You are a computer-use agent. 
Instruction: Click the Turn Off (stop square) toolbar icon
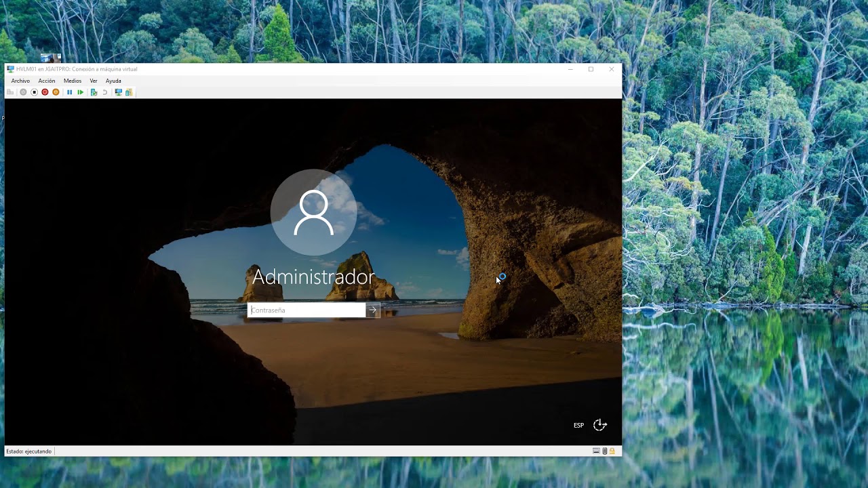pyautogui.click(x=34, y=92)
